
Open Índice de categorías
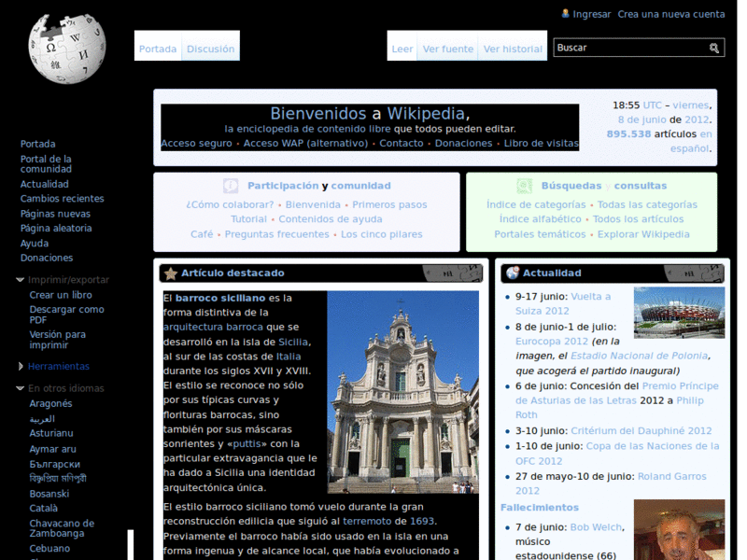coord(536,204)
